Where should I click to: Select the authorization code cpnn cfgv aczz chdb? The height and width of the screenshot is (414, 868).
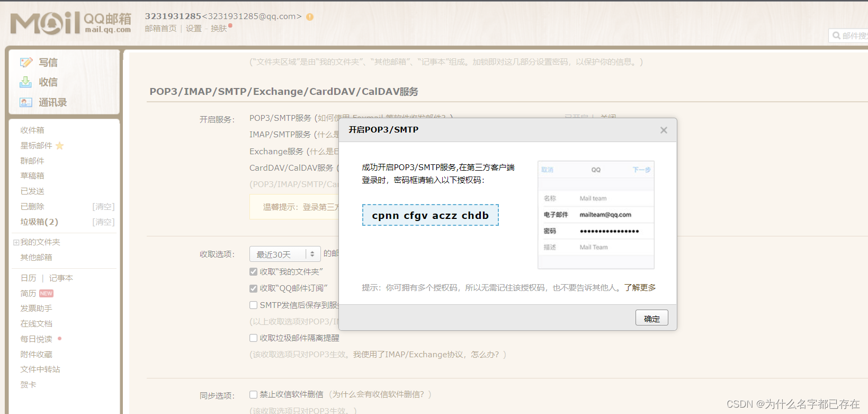tap(431, 215)
